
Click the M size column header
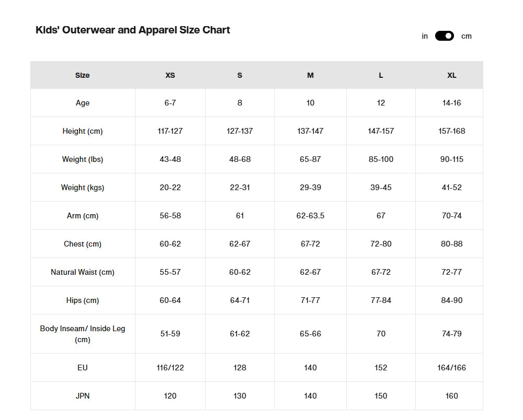(310, 75)
